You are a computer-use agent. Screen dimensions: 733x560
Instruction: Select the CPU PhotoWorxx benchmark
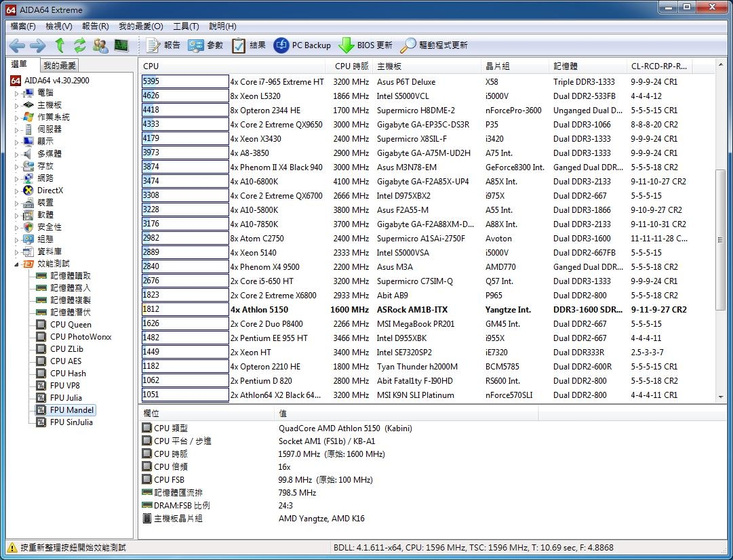tap(81, 336)
